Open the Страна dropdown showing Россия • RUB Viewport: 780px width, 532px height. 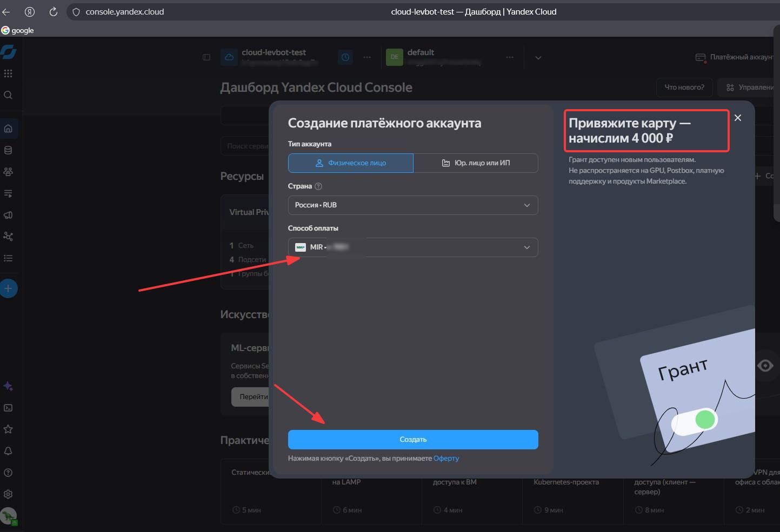[413, 205]
